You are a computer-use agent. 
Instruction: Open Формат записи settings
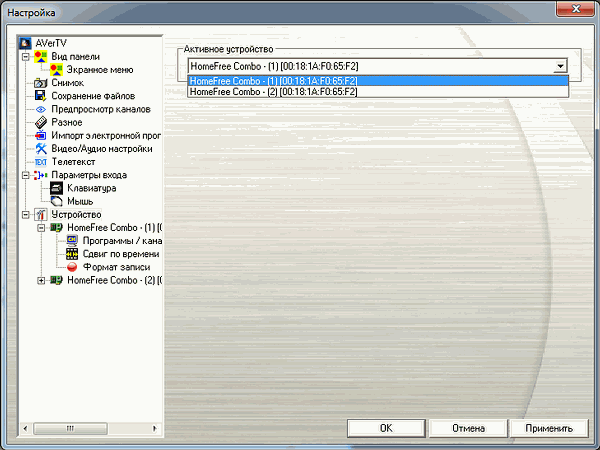coord(116,267)
